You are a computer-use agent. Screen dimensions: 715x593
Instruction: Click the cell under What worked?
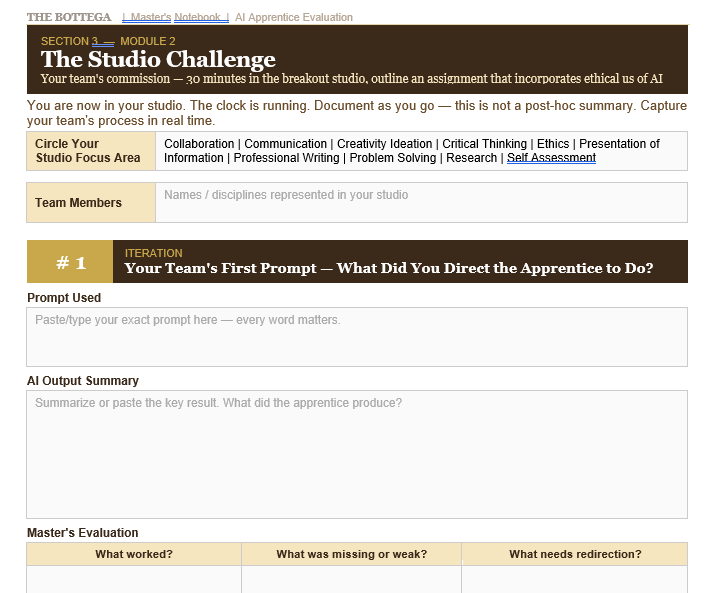(134, 580)
